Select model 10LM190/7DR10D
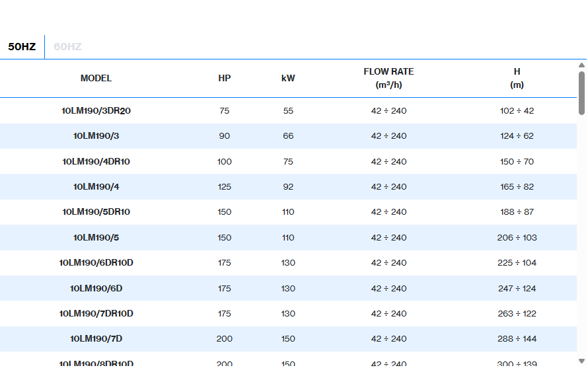 tap(96, 314)
